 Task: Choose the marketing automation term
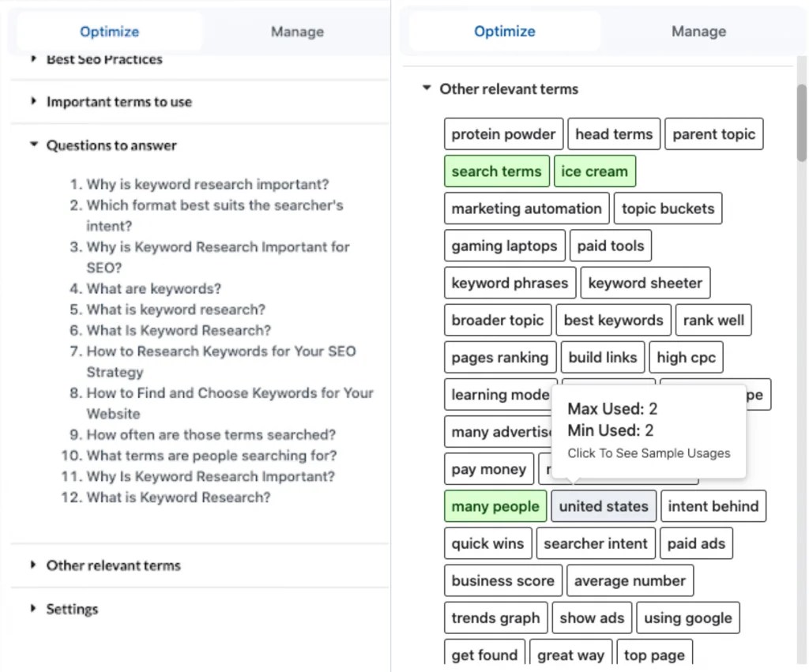point(526,208)
